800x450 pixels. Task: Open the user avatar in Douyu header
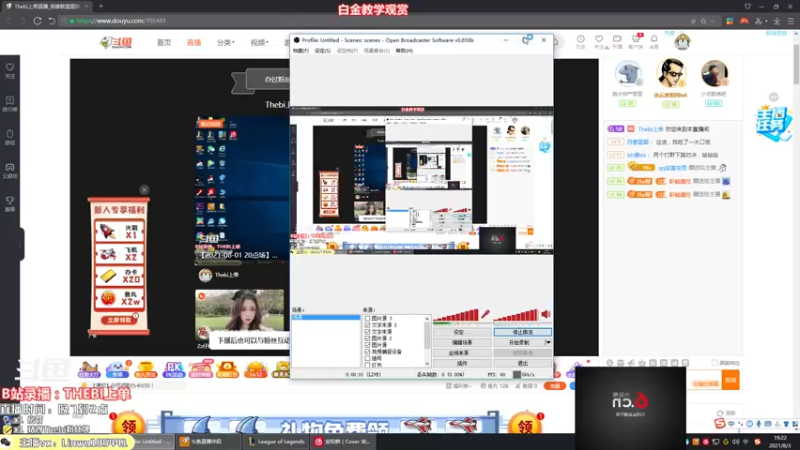[x=682, y=41]
